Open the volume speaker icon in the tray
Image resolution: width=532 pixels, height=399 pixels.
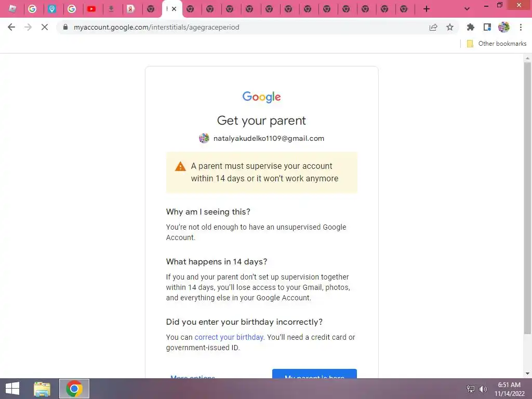[x=483, y=389]
